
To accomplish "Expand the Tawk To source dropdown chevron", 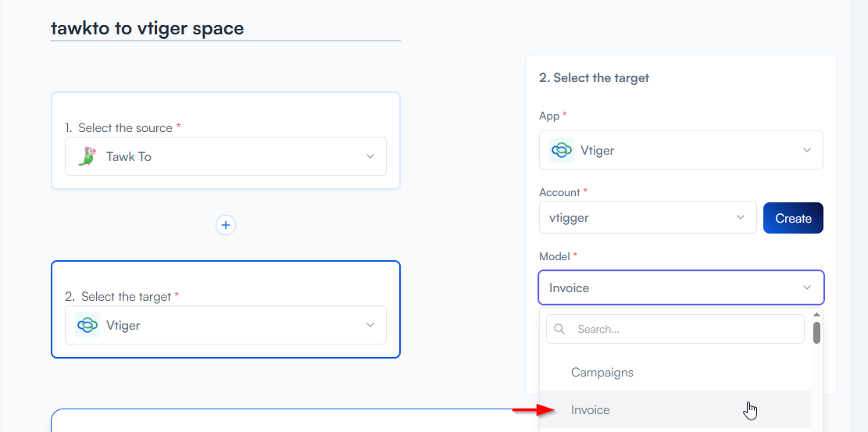I will click(x=370, y=156).
